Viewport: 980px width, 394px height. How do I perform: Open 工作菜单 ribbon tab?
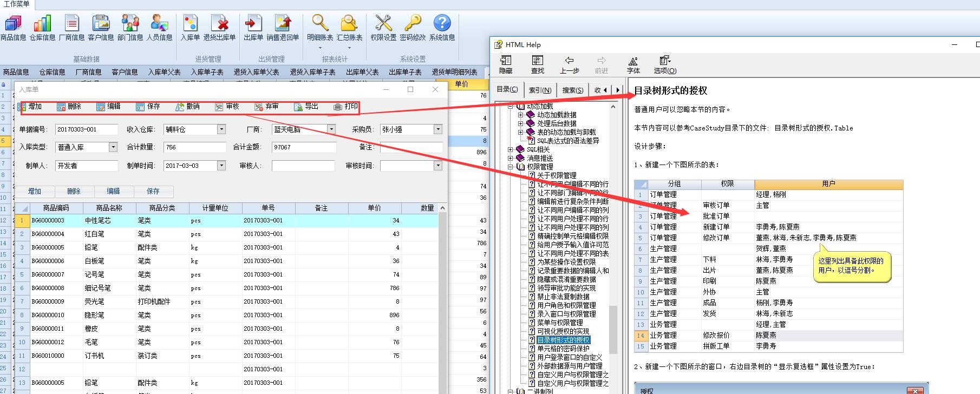coord(17,4)
